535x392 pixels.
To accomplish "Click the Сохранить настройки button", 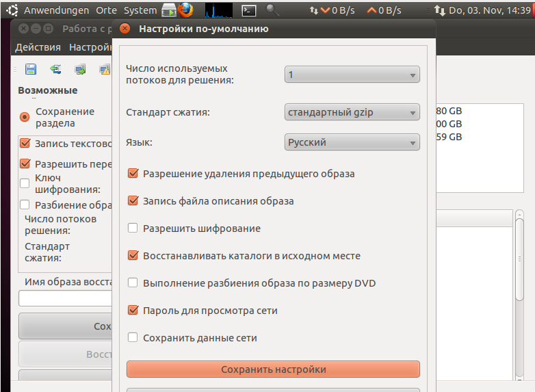I will click(273, 369).
